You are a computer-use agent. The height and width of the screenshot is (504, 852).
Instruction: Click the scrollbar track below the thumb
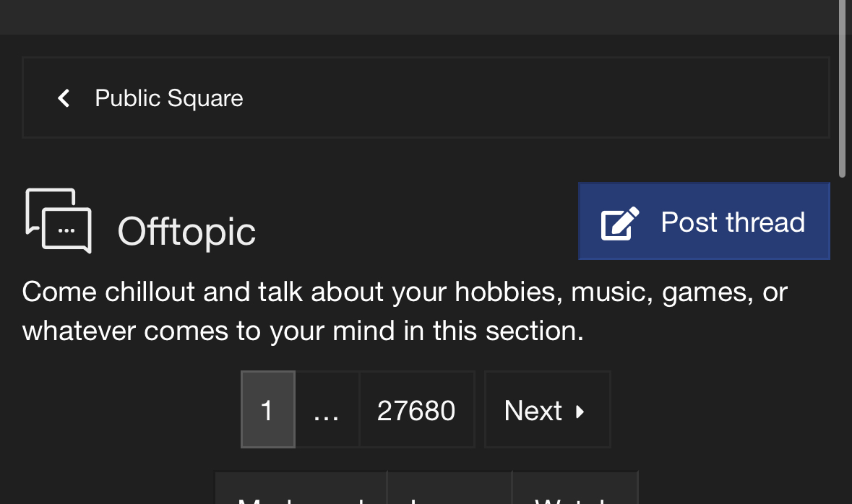click(842, 325)
